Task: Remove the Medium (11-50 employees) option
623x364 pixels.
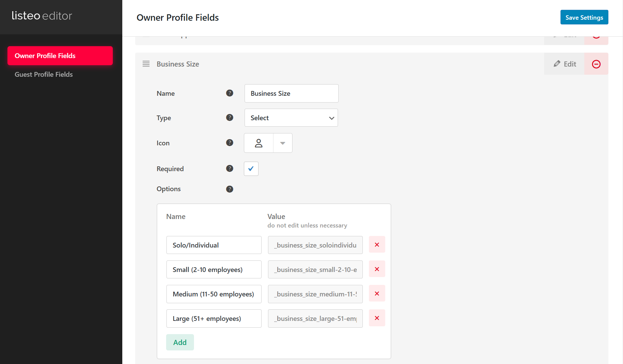Action: pyautogui.click(x=377, y=293)
